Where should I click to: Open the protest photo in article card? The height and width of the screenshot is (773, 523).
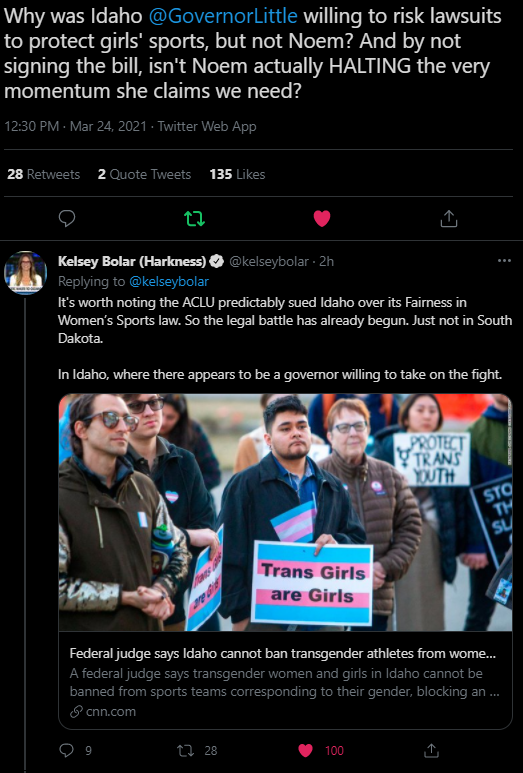(x=285, y=512)
